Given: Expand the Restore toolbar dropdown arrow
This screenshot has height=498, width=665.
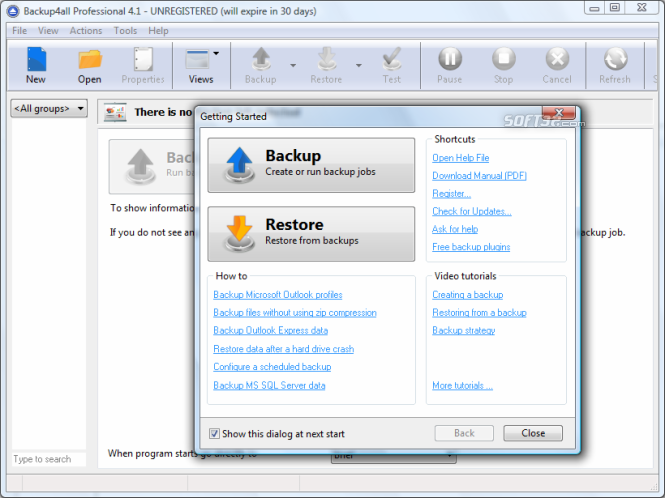Looking at the screenshot, I should [x=359, y=66].
